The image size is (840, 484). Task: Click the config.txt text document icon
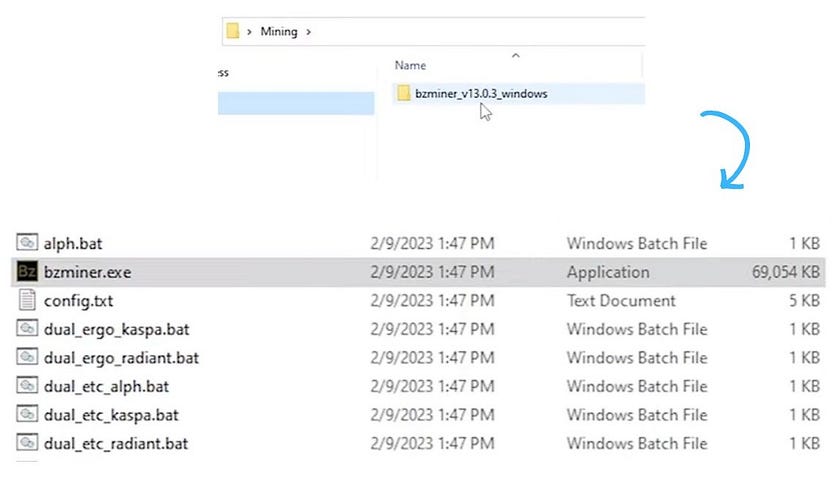(x=27, y=300)
